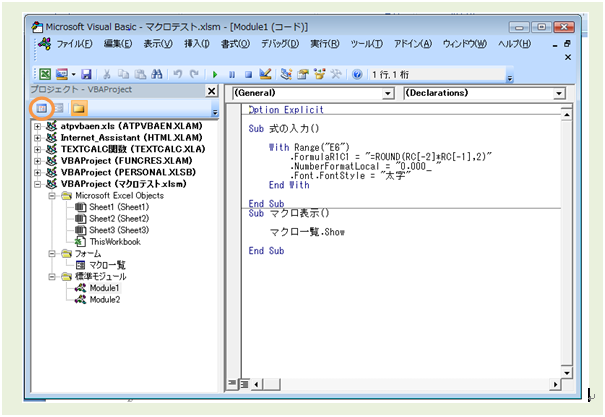The height and width of the screenshot is (417, 605).
Task: Open the (General) object dropdown
Action: pyautogui.click(x=387, y=93)
